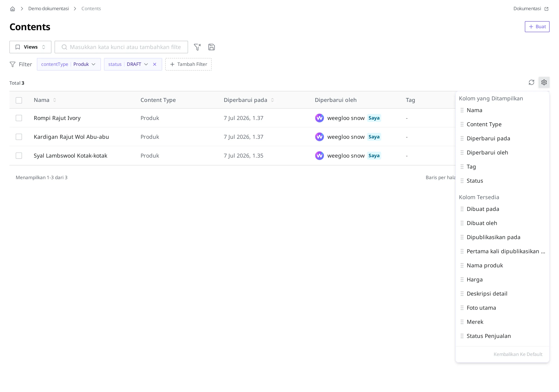Remove the status DRAFT filter
This screenshot has height=392, width=559.
pos(155,64)
